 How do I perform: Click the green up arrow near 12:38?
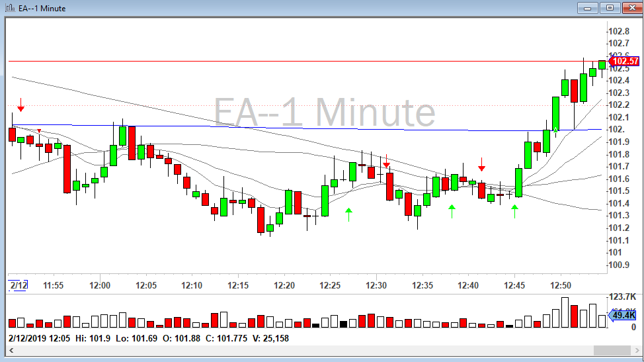click(x=452, y=211)
